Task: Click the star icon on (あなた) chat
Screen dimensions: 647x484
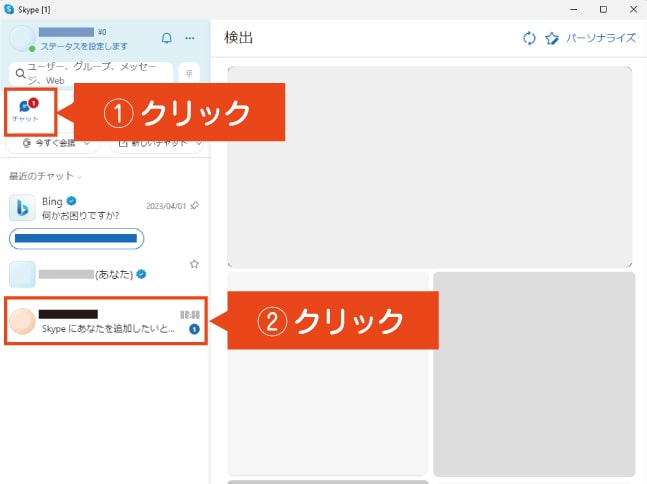Action: tap(194, 264)
